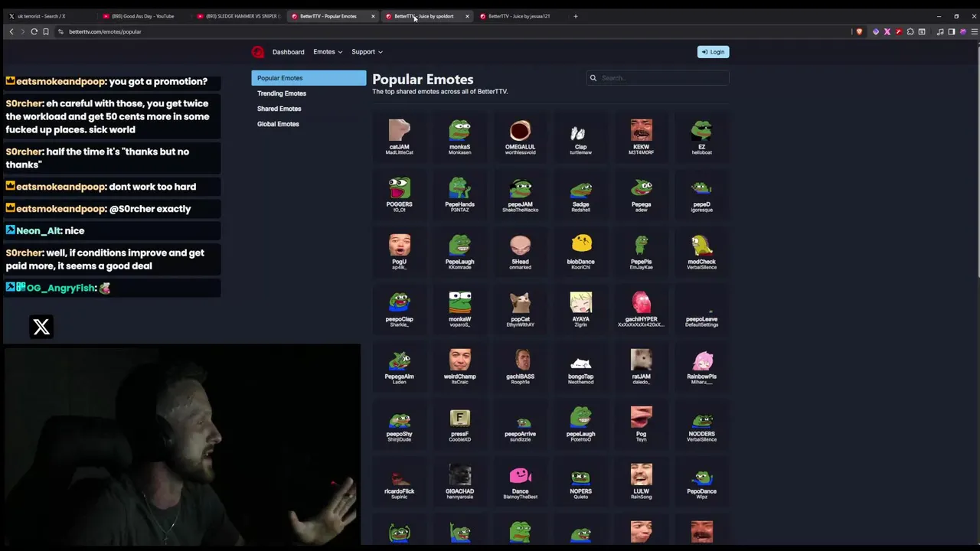Select Trending Emotes in the sidebar
Screen dimensions: 980x551
[x=309, y=93]
